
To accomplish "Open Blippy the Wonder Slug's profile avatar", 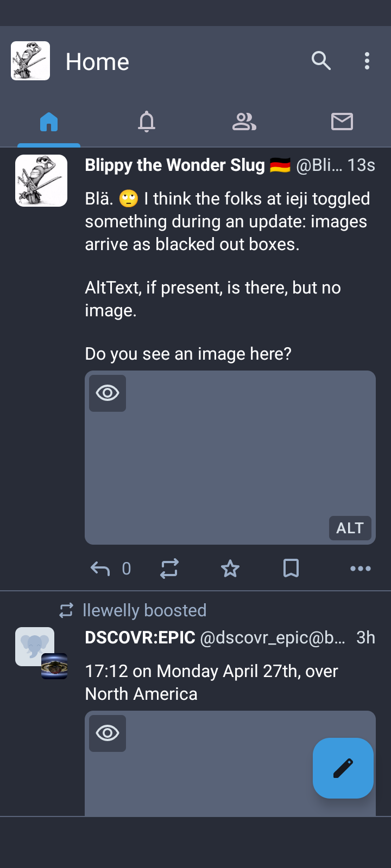I will [41, 181].
